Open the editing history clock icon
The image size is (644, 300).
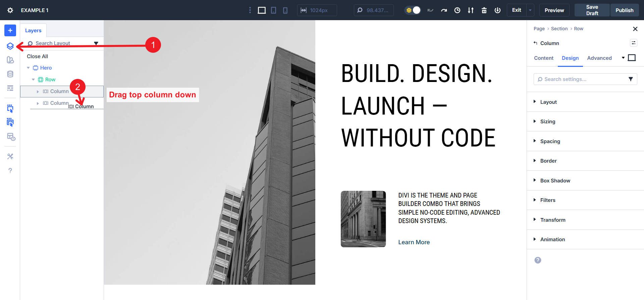coord(457,10)
